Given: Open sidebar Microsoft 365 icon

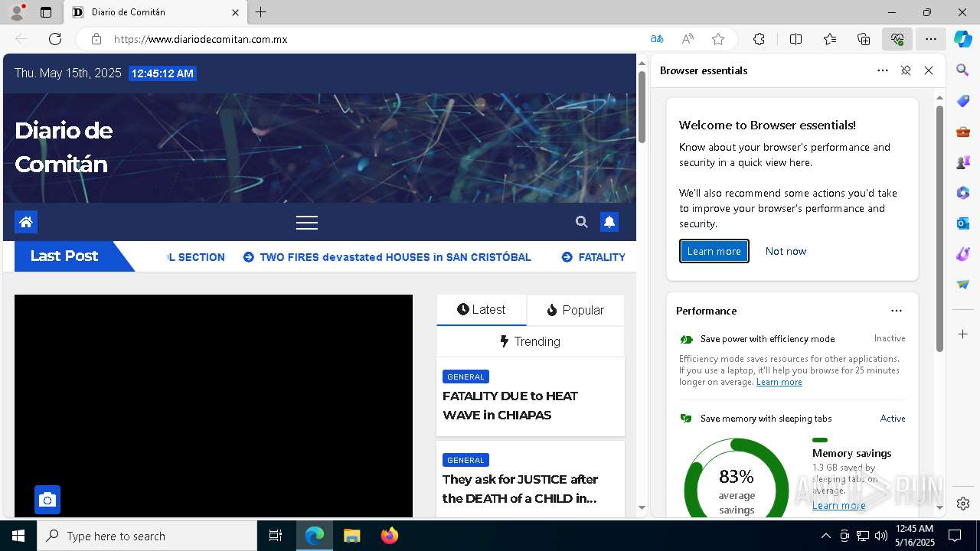Looking at the screenshot, I should click(x=963, y=193).
